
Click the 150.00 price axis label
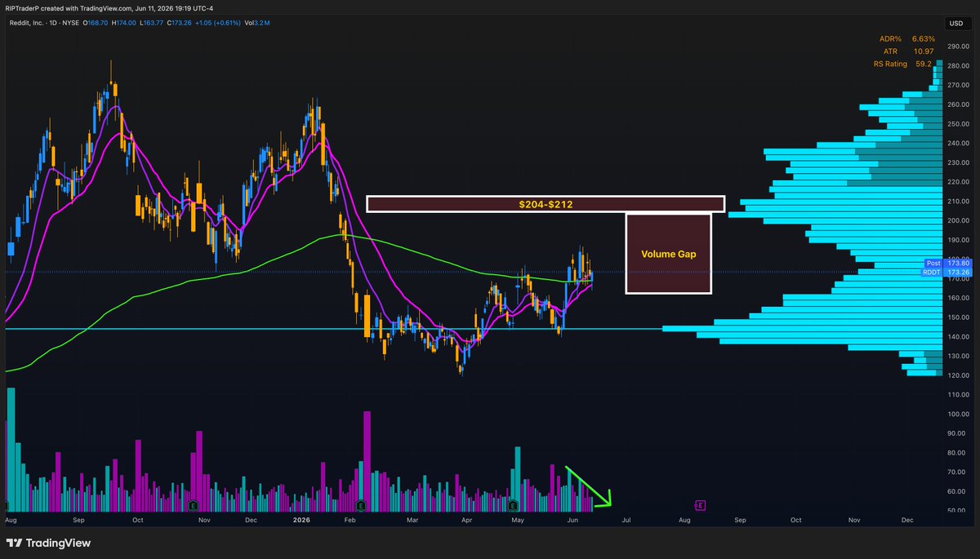click(x=957, y=317)
